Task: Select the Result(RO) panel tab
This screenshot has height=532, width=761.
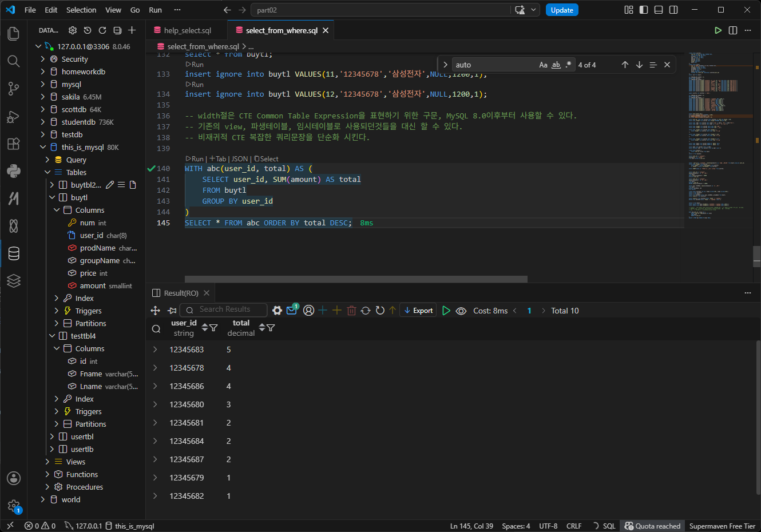Action: pos(181,293)
